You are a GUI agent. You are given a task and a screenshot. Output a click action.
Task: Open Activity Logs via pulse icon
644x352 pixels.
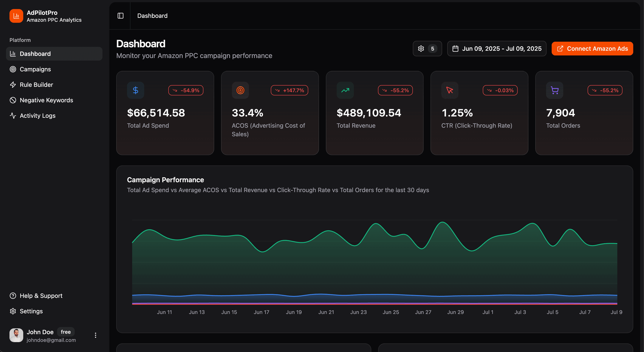pos(13,116)
